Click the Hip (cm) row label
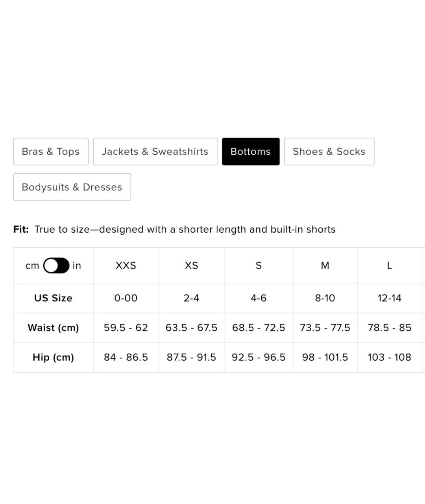 (x=54, y=357)
